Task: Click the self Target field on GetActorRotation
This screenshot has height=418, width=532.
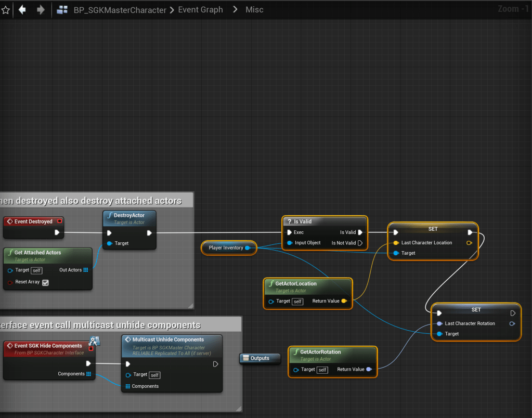Action: [x=322, y=370]
